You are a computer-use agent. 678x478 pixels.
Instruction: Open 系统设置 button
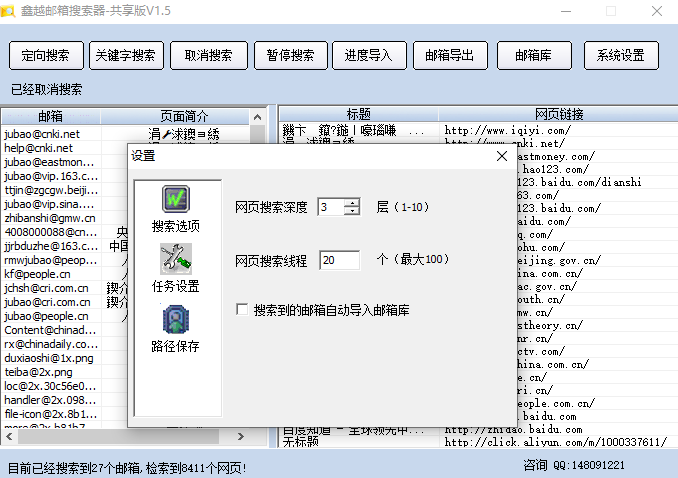621,55
